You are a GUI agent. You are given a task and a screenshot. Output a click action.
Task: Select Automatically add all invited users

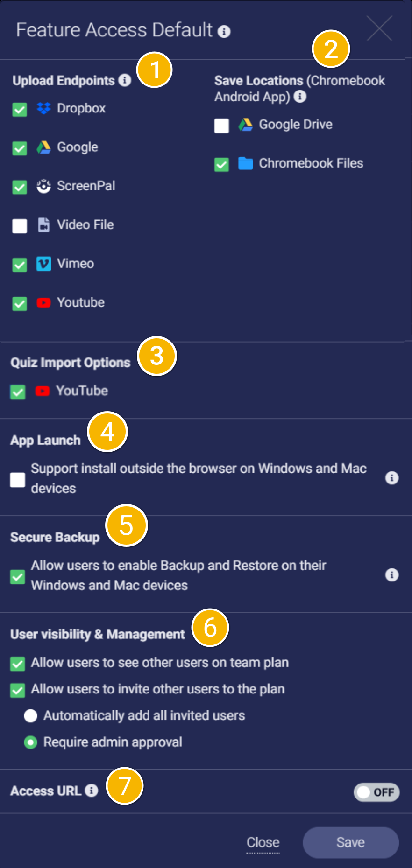[31, 716]
